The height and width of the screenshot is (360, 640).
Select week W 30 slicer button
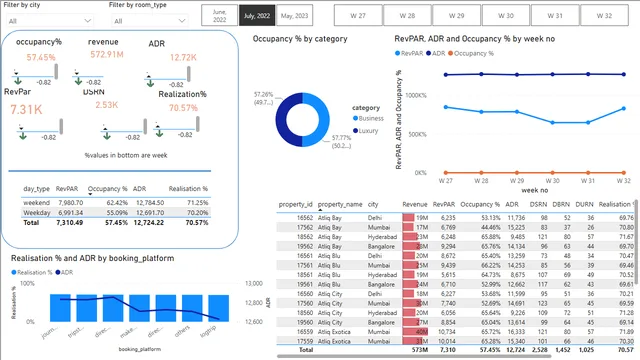(x=506, y=16)
